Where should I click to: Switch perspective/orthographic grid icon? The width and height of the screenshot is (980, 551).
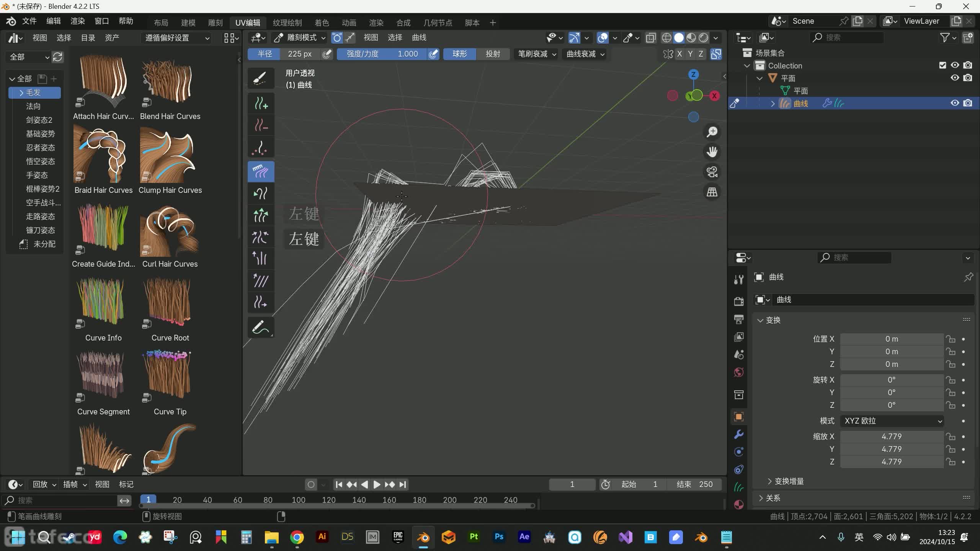[712, 192]
